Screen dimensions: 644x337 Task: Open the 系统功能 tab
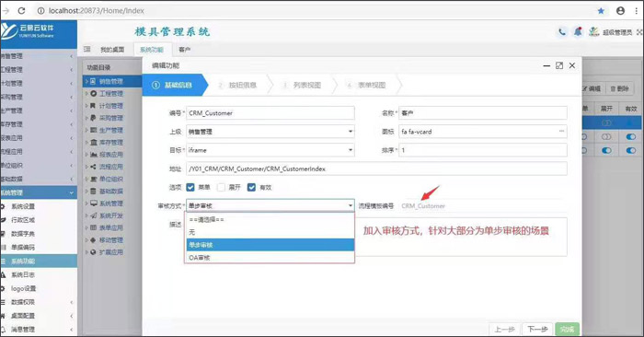(x=152, y=50)
